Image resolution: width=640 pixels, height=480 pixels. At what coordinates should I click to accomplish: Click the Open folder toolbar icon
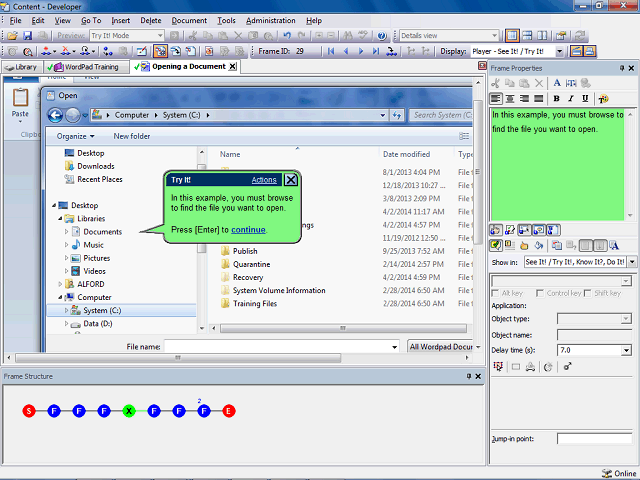click(12, 36)
